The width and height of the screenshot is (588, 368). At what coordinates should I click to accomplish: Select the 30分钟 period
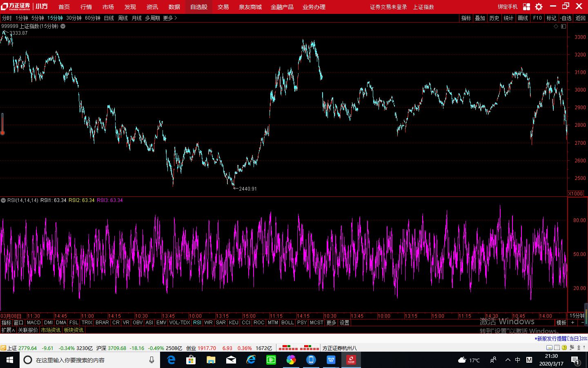pos(74,18)
